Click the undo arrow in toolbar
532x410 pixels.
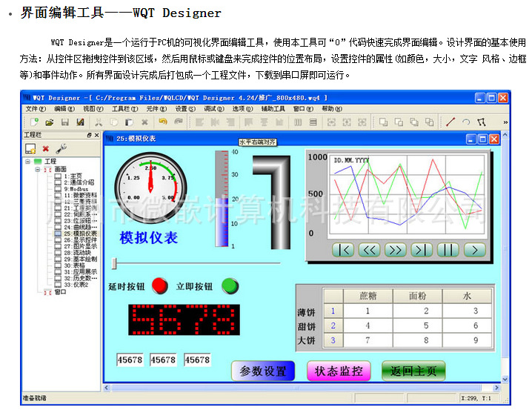click(x=162, y=122)
